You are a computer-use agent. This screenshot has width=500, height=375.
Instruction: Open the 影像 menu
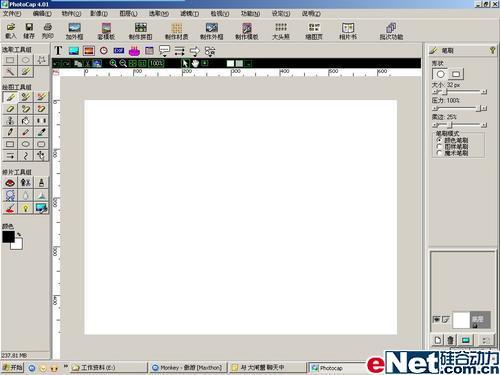(x=99, y=14)
